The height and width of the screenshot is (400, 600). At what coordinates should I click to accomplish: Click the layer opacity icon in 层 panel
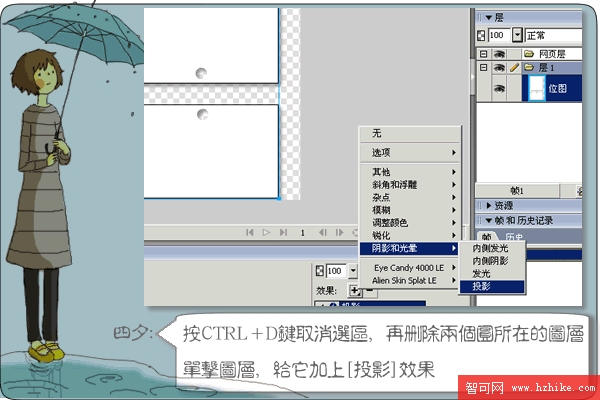coord(480,34)
